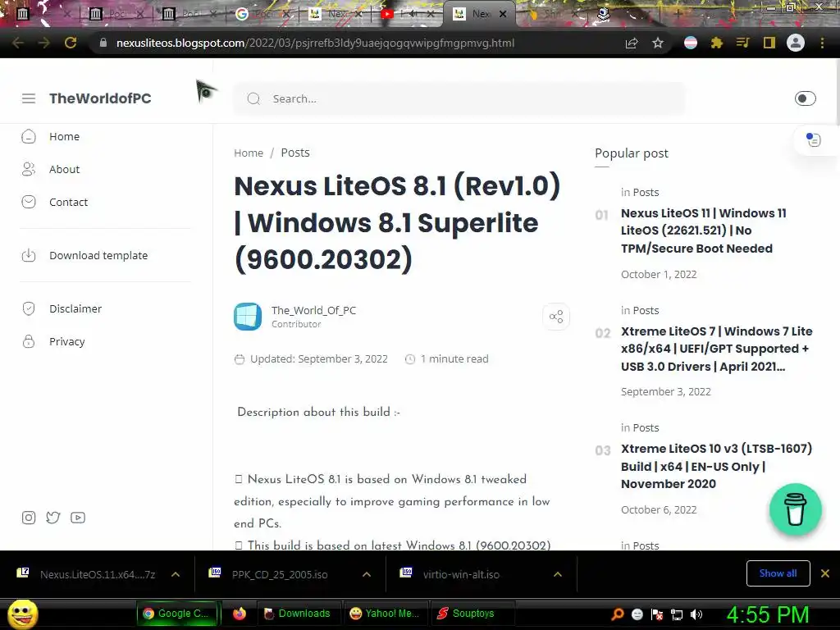The height and width of the screenshot is (630, 840).
Task: Expand PPK_CD_25_2005.iso download options
Action: coord(367,574)
